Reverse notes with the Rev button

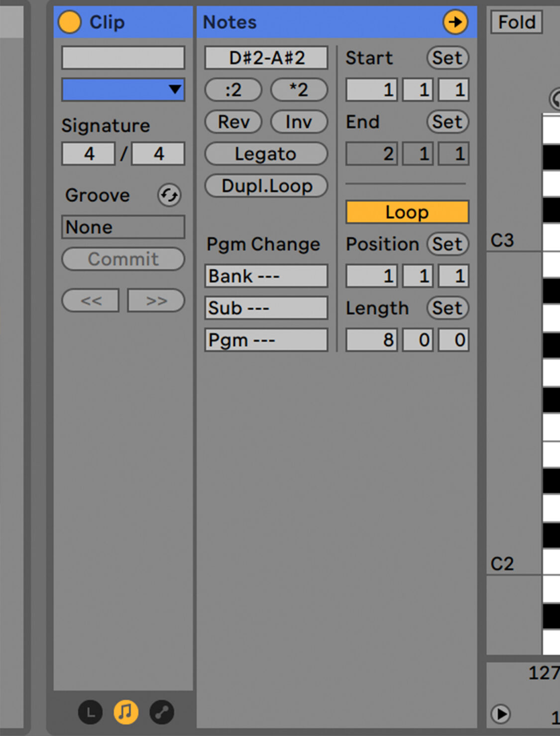(x=233, y=122)
